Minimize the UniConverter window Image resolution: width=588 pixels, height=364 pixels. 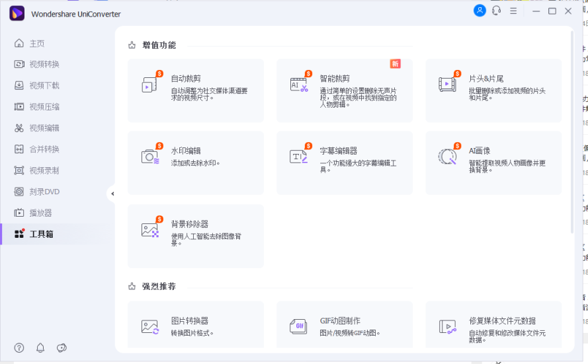click(536, 11)
